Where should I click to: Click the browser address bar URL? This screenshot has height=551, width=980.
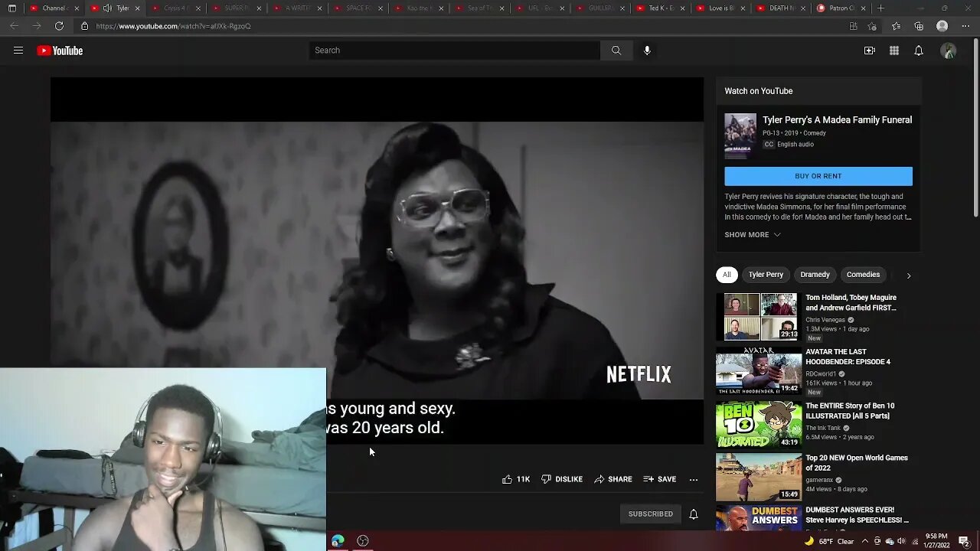point(173,26)
